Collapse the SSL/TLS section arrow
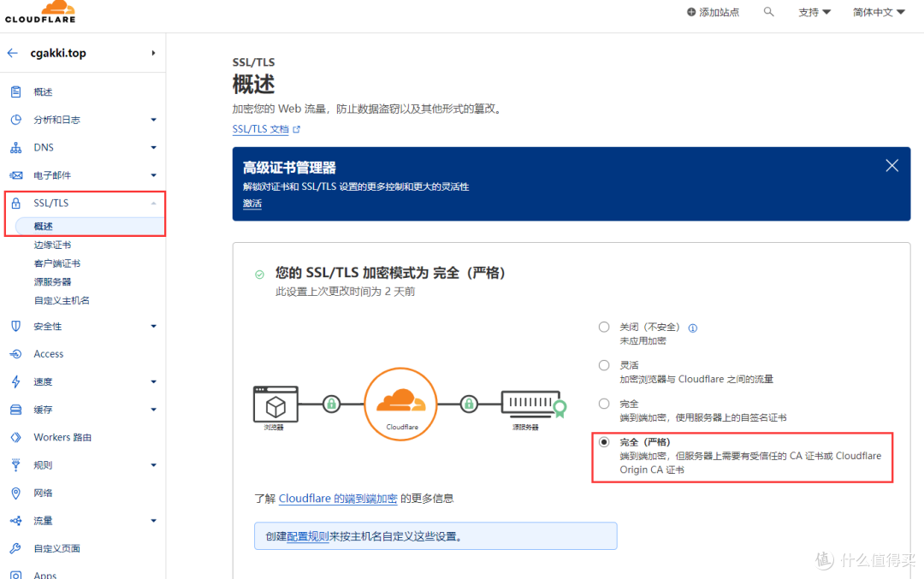The width and height of the screenshot is (924, 579). tap(153, 204)
